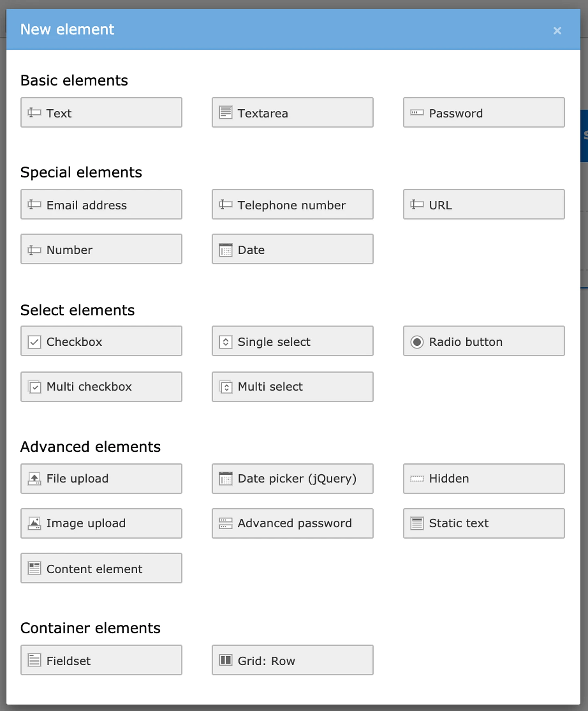Add an Email address field

[x=101, y=205]
